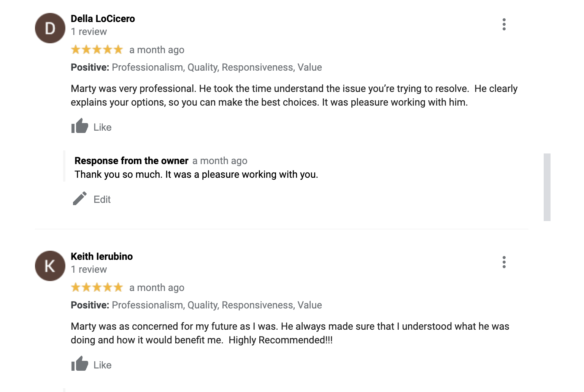584x392 pixels.
Task: Click Edit on the owner response
Action: (x=102, y=199)
